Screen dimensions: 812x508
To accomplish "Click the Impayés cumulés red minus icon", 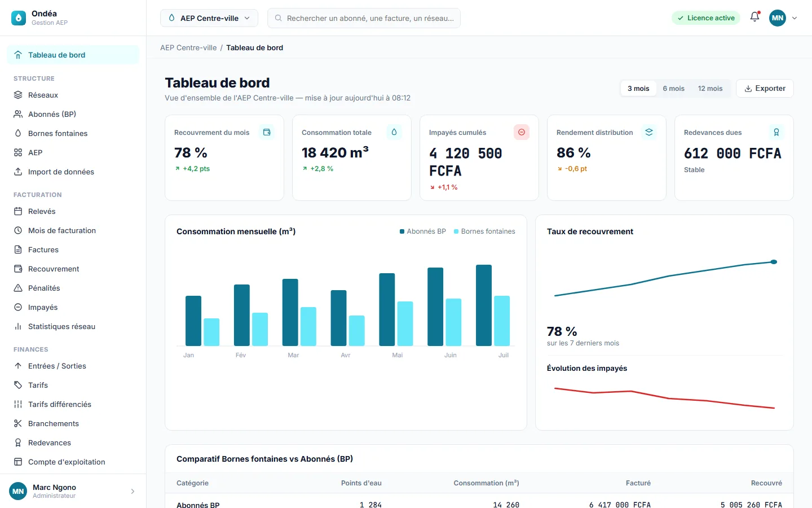I will coord(522,132).
